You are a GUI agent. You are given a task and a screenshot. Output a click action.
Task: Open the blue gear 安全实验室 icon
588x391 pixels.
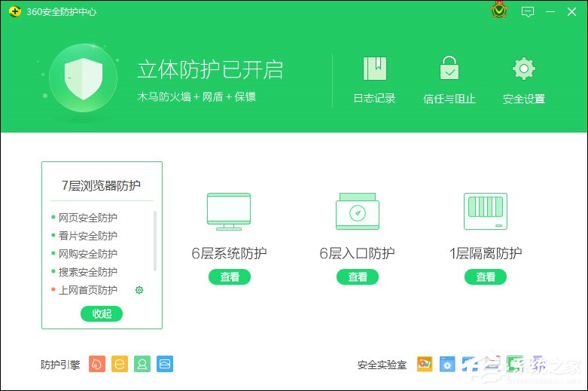[447, 365]
